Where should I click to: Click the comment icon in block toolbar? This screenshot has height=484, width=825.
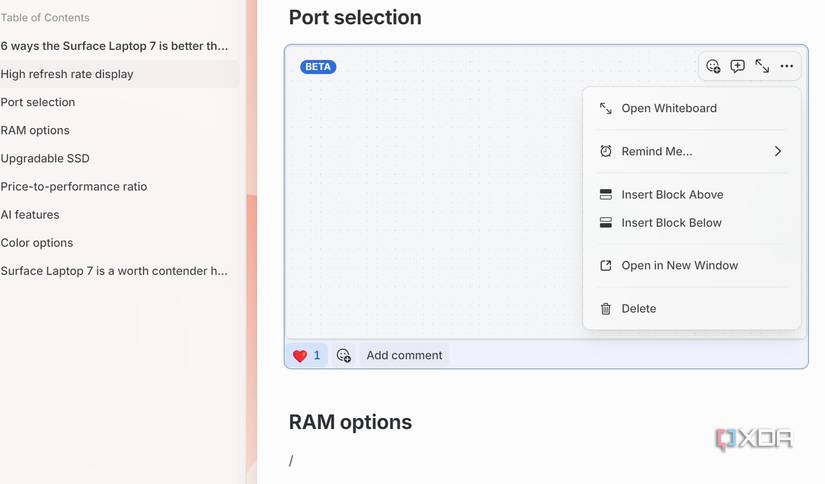(x=738, y=66)
